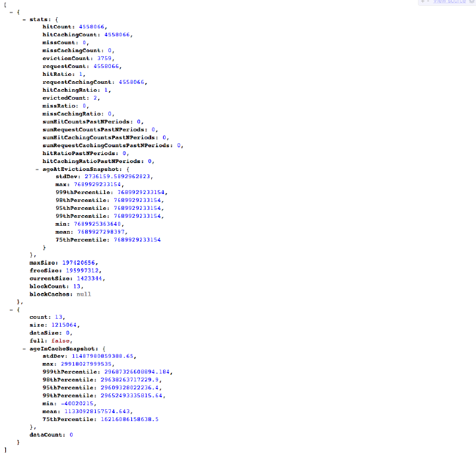Select the stdDev value 11487980859388.65
The height and width of the screenshot is (460, 476).
tap(102, 356)
